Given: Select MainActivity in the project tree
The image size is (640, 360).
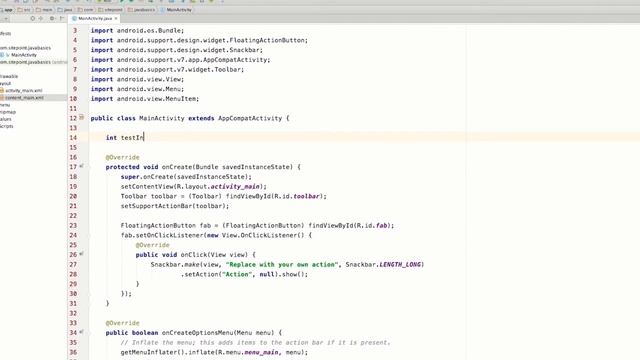Looking at the screenshot, I should point(24,55).
